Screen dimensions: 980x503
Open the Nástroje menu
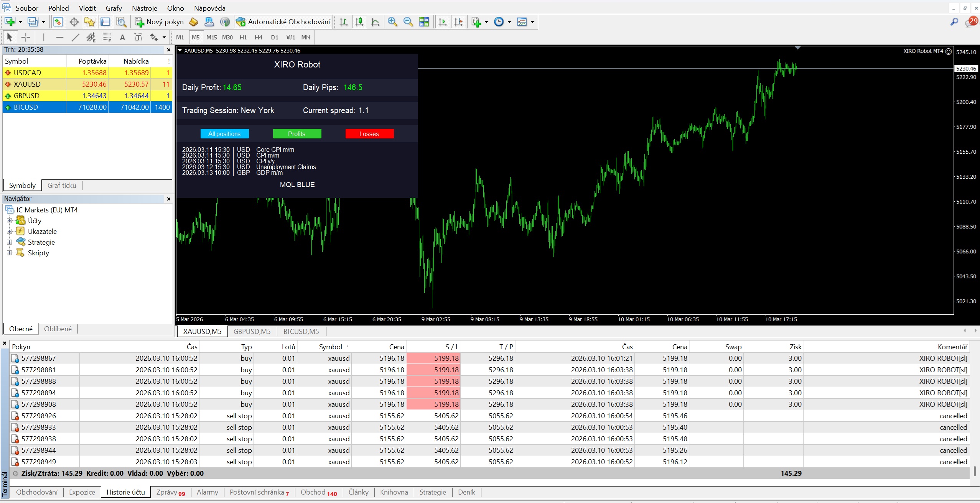click(144, 8)
